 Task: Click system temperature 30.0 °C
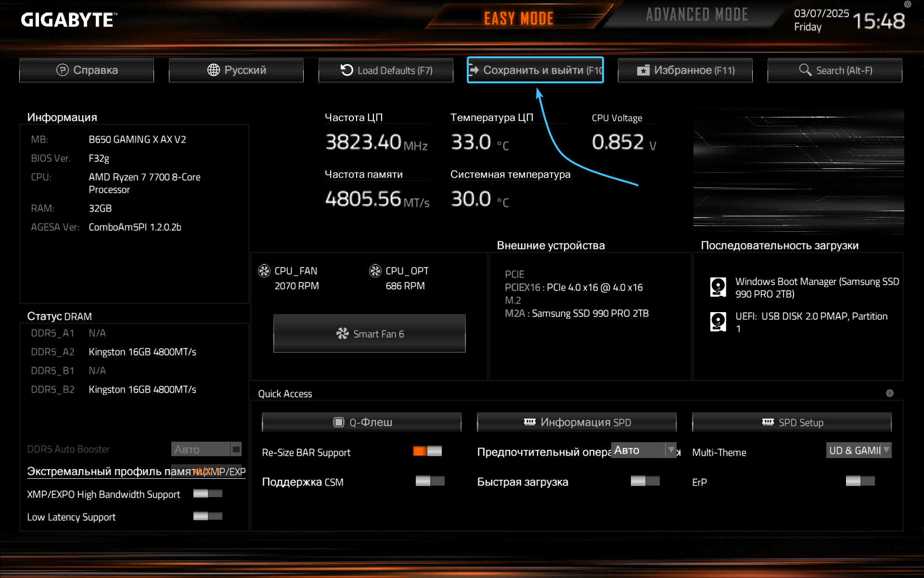pos(480,199)
